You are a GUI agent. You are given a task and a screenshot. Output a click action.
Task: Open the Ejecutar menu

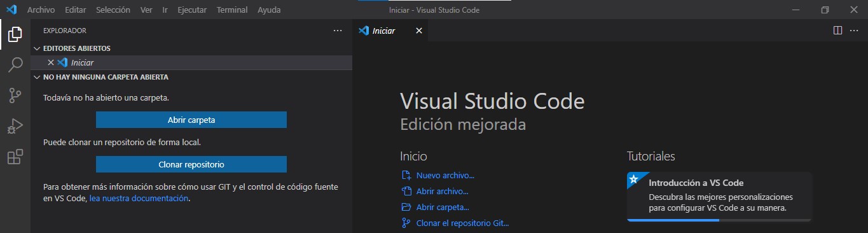pyautogui.click(x=192, y=10)
